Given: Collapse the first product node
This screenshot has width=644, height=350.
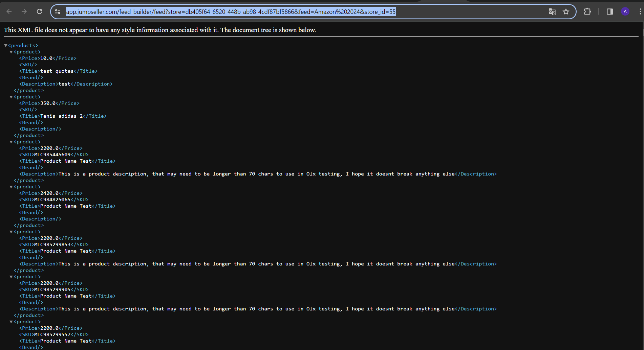Looking at the screenshot, I should point(11,52).
